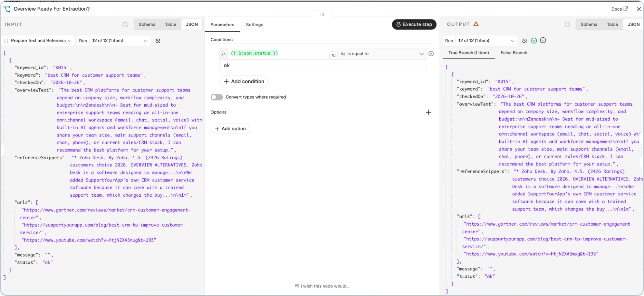644x296 pixels.
Task: Click the output unpin data icon
Action: [524, 41]
